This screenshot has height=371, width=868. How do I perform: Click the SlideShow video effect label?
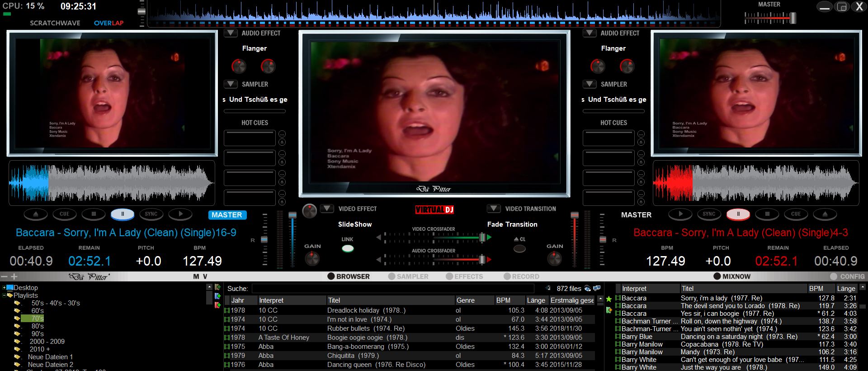pos(355,224)
